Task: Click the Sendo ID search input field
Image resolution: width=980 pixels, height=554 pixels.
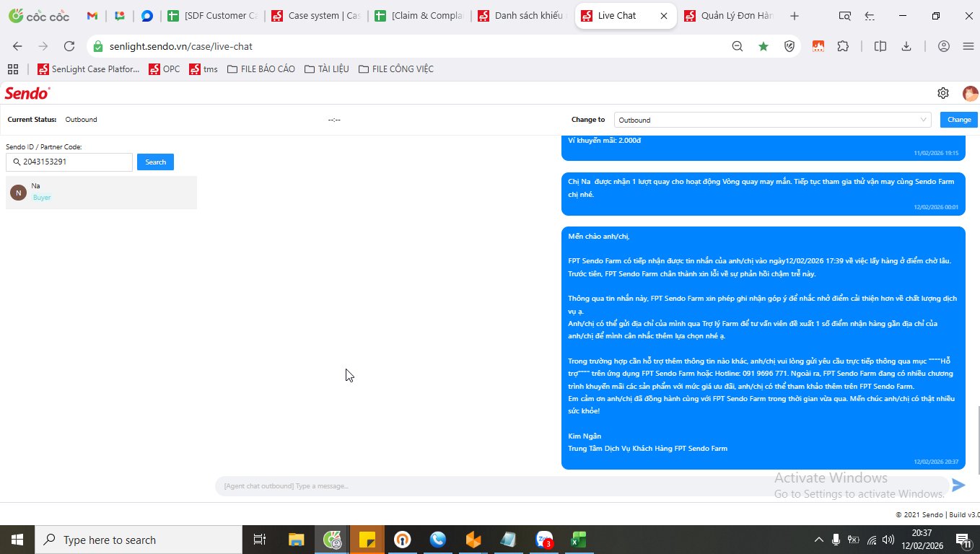Action: (69, 162)
